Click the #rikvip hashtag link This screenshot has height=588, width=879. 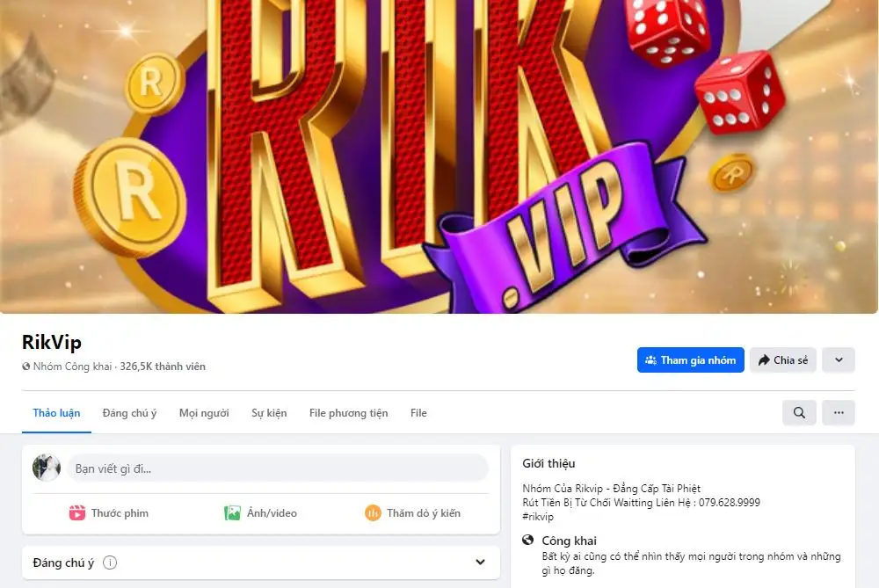(538, 517)
